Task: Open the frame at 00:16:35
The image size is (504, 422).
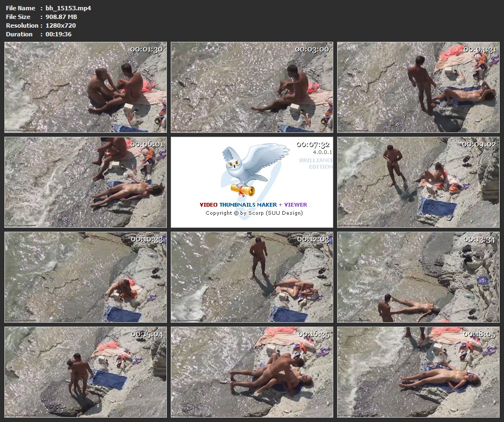Action: [252, 372]
